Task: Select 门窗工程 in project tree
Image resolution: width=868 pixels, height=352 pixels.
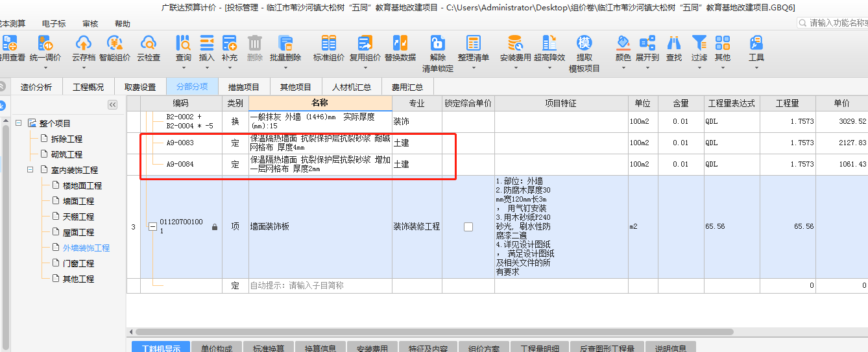Action: point(78,263)
